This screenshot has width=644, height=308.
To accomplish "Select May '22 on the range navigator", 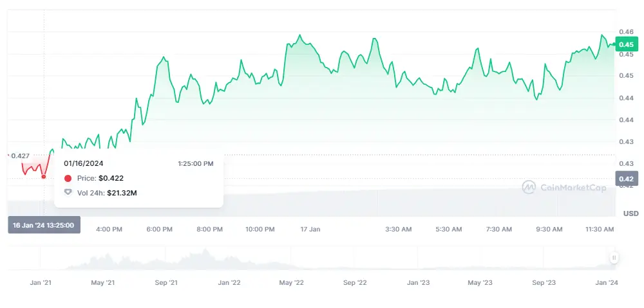I will [x=291, y=283].
